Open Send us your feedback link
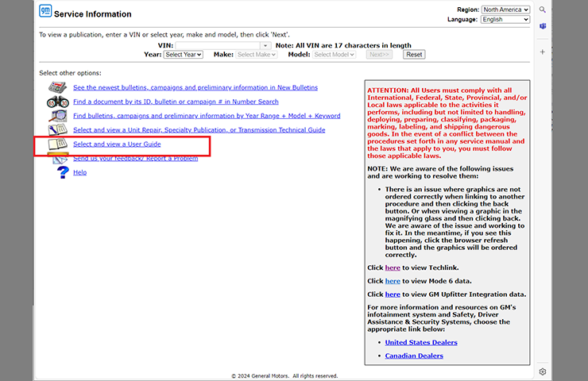The width and height of the screenshot is (588, 381). [135, 159]
